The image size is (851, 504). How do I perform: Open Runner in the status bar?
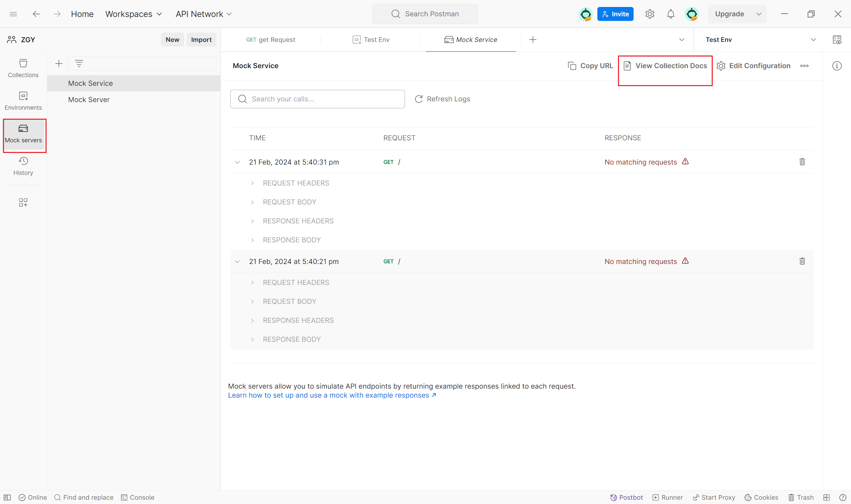[x=668, y=497]
